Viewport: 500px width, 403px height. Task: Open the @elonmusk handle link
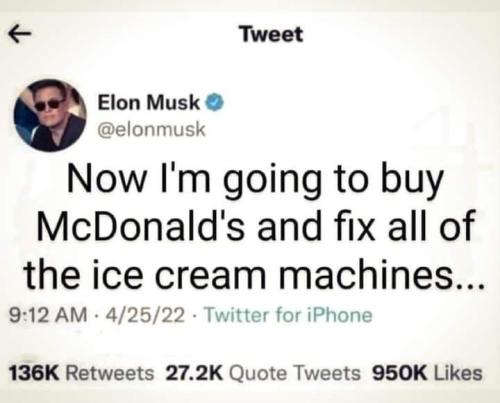coord(151,129)
